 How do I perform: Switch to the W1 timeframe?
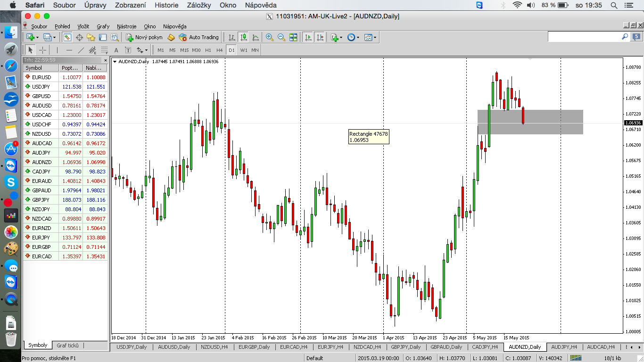(243, 50)
